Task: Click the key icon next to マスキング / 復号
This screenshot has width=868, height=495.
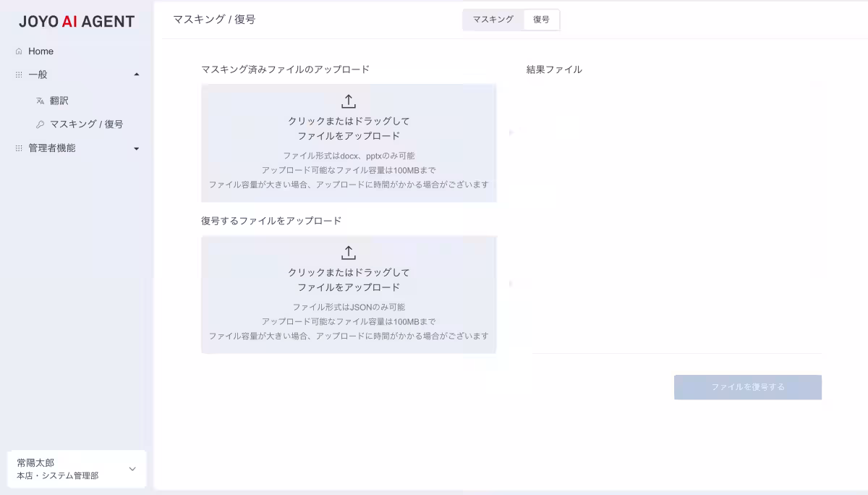Action: 40,124
